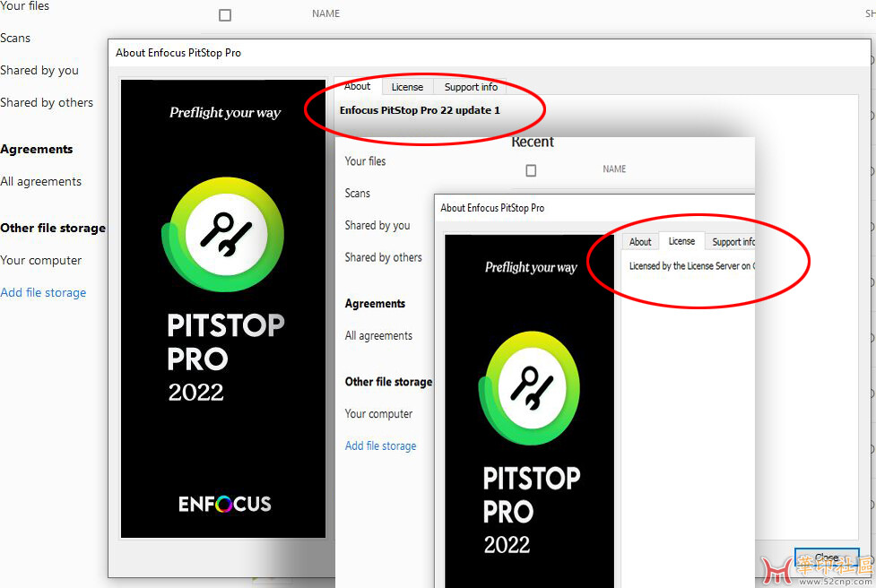Viewport: 876px width, 588px height.
Task: Click Other file storage heading in left sidebar
Action: pyautogui.click(x=53, y=228)
